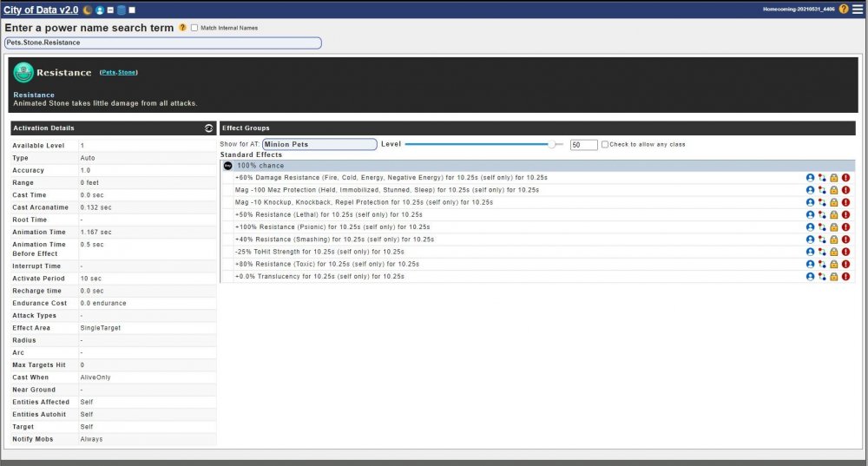Screen dimensions: 868x466
Task: Click the Level slider track
Action: click(x=477, y=145)
